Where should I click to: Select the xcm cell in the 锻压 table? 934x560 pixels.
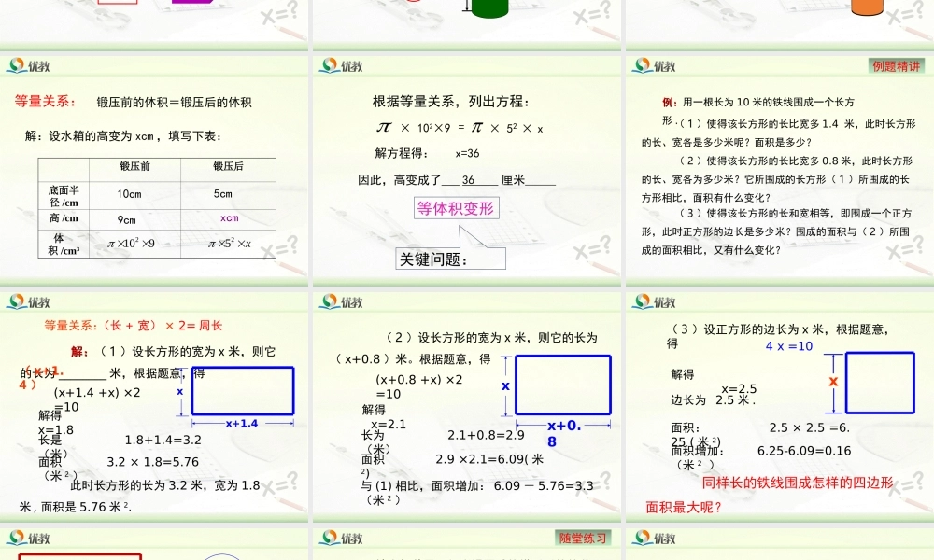click(227, 217)
